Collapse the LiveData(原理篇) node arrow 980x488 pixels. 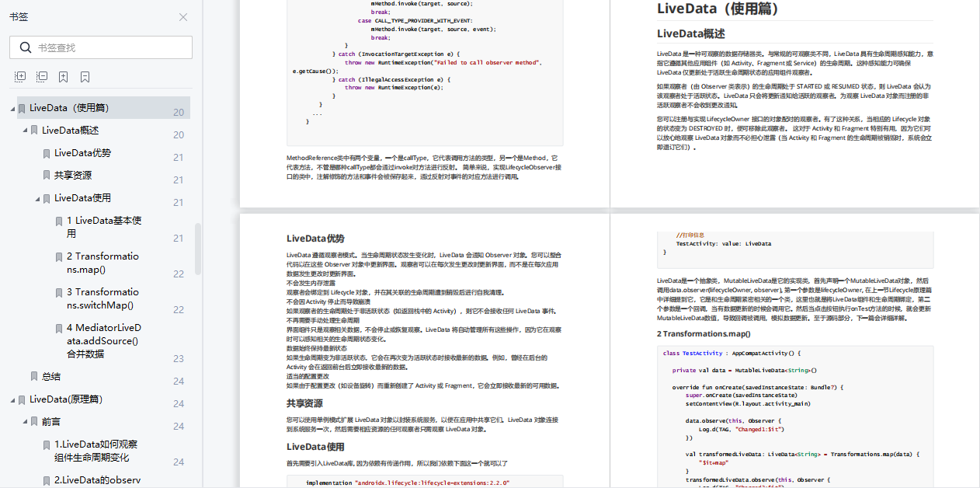(12, 399)
